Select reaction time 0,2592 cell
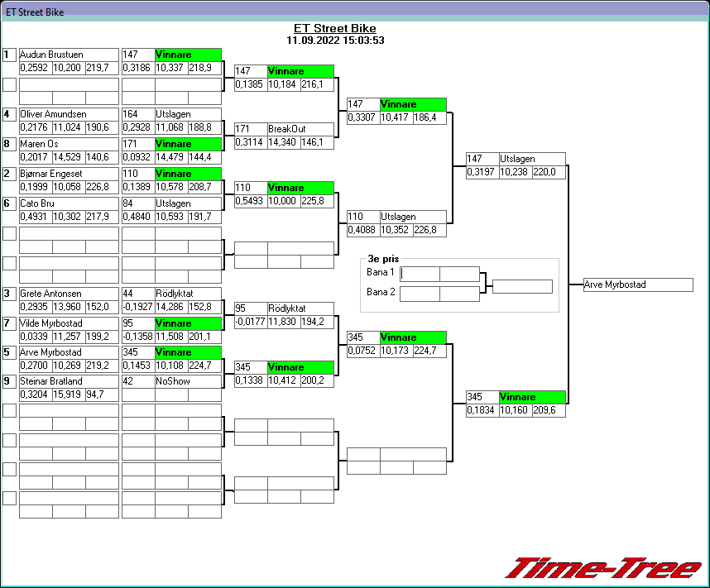 36,68
